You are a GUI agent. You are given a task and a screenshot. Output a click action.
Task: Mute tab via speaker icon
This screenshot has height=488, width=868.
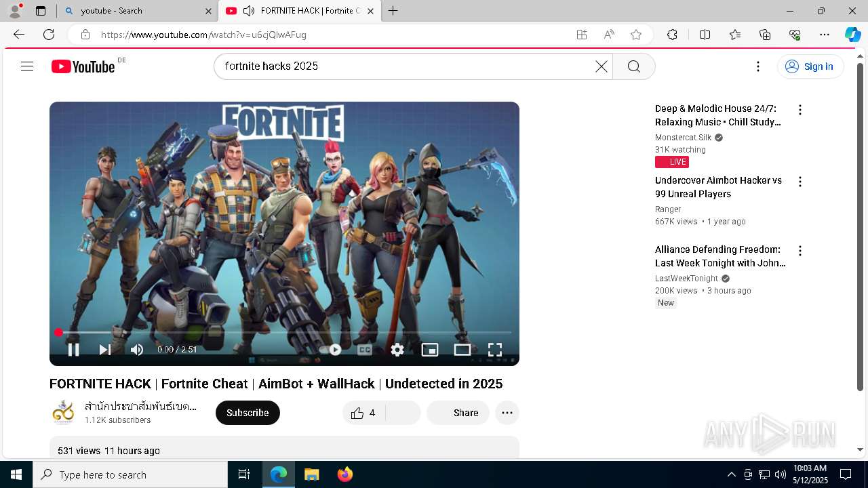(x=249, y=11)
